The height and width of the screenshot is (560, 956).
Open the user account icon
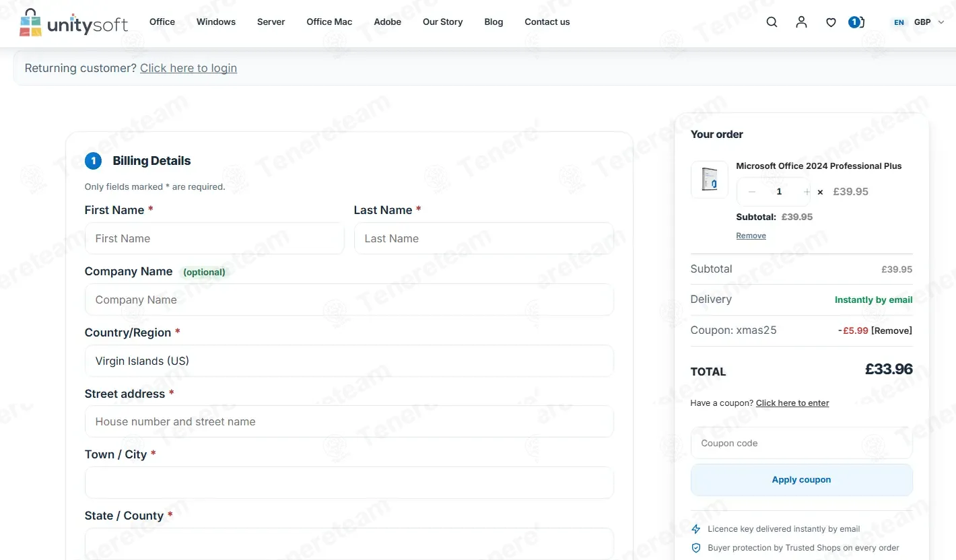tap(801, 22)
